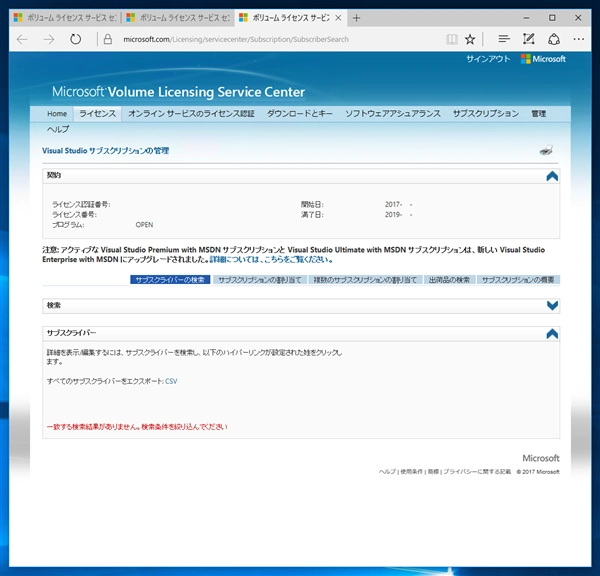The width and height of the screenshot is (600, 576).
Task: Open the browser More menu ellipsis
Action: click(579, 39)
